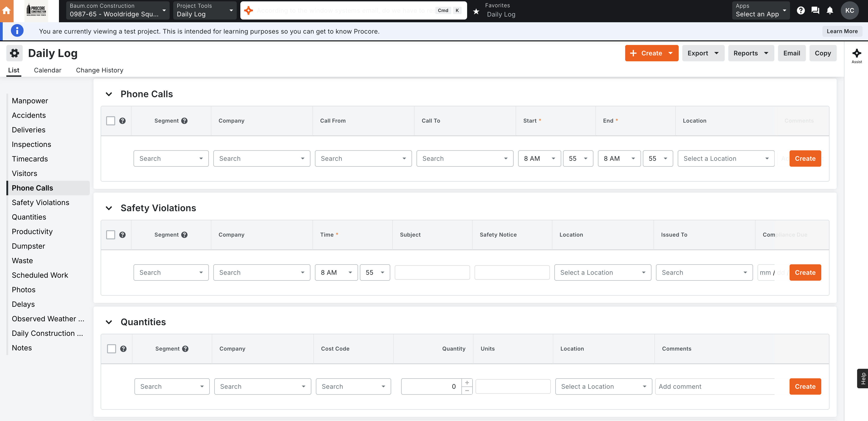
Task: Open Call From search dropdown
Action: pyautogui.click(x=363, y=158)
